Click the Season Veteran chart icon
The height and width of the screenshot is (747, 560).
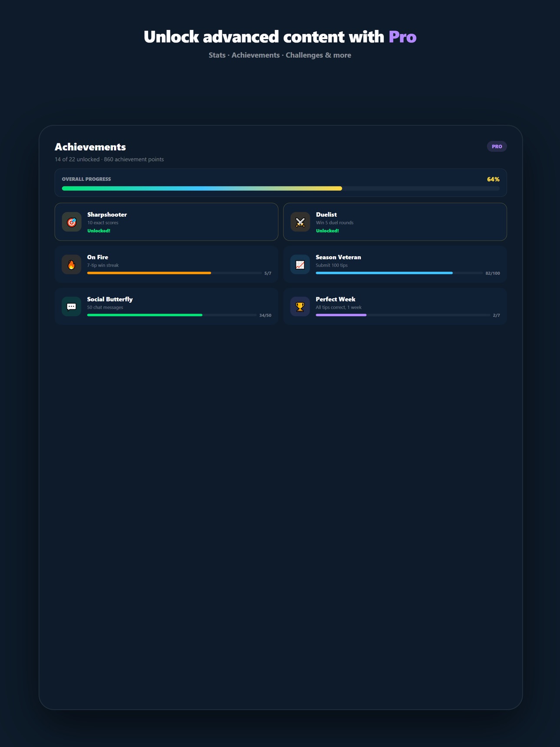point(300,264)
